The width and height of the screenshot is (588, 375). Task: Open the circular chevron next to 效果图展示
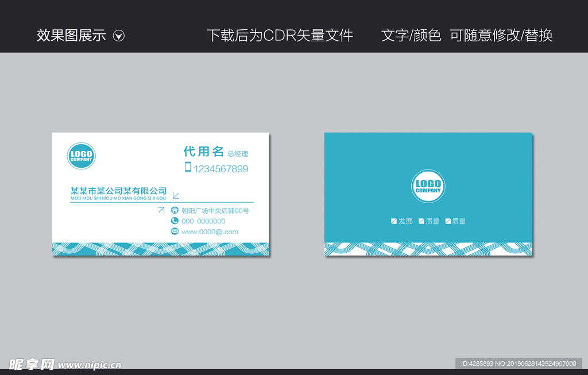coord(119,36)
